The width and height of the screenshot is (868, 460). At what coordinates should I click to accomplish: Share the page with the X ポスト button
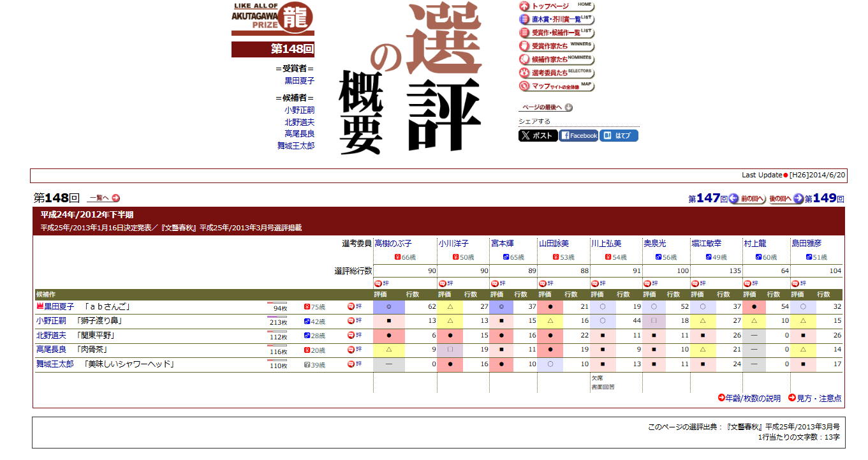(x=538, y=136)
